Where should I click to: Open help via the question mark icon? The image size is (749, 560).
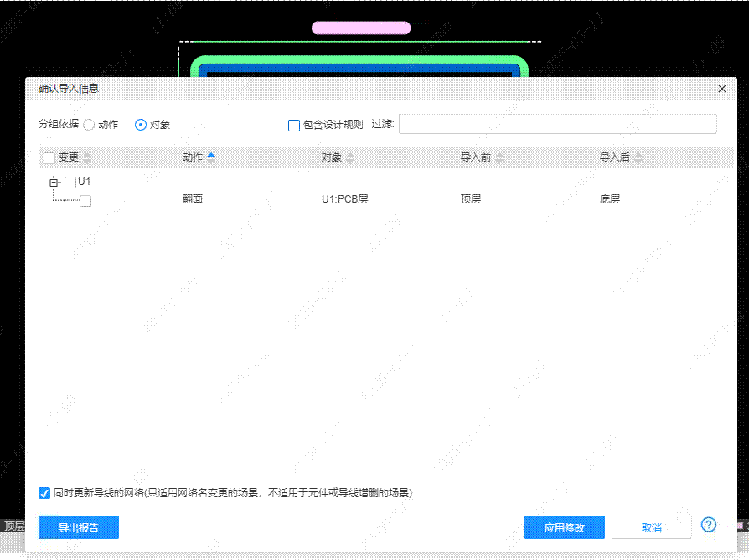point(709,523)
